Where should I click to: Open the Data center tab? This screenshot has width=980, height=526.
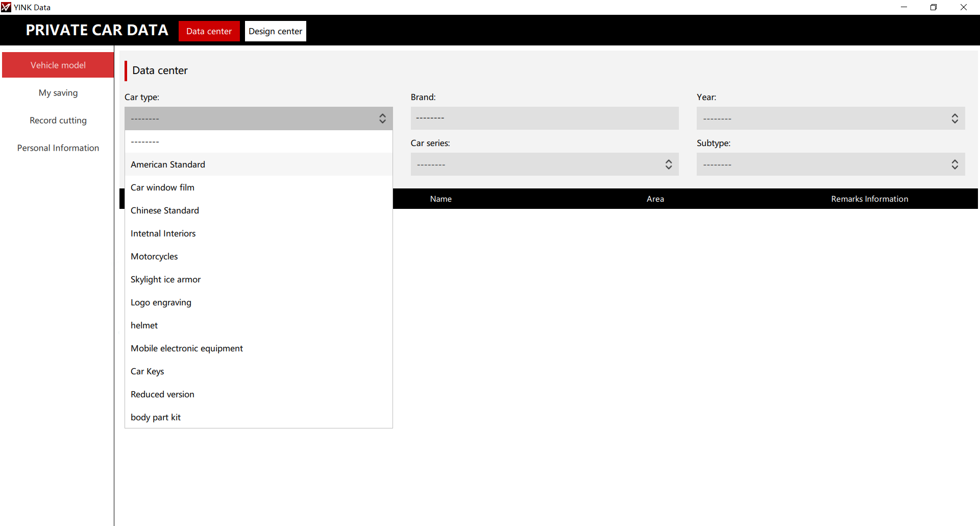209,31
